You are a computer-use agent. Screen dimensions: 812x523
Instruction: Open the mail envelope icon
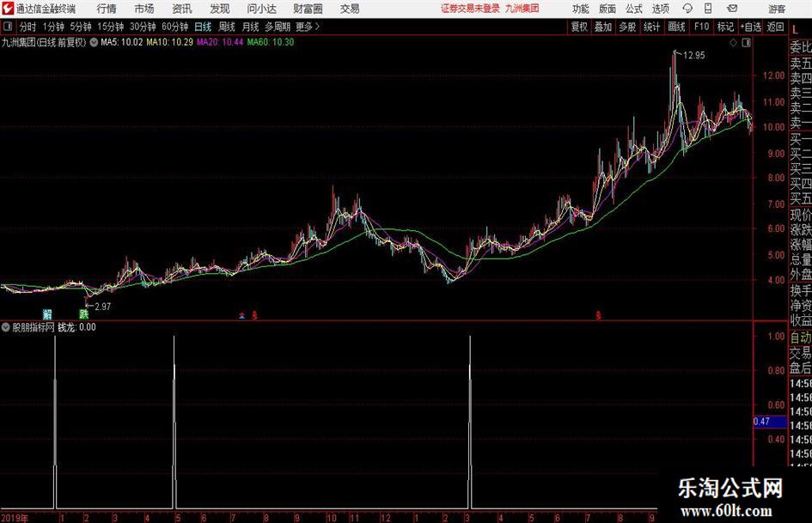point(732,9)
